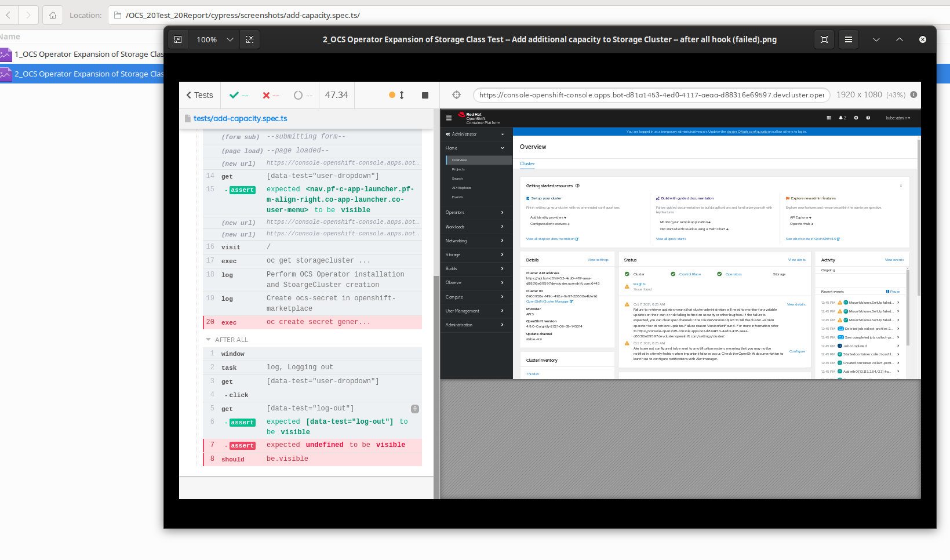Viewport: 950px width, 560px height.
Task: Click the red failed-tests X icon
Action: pyautogui.click(x=267, y=94)
